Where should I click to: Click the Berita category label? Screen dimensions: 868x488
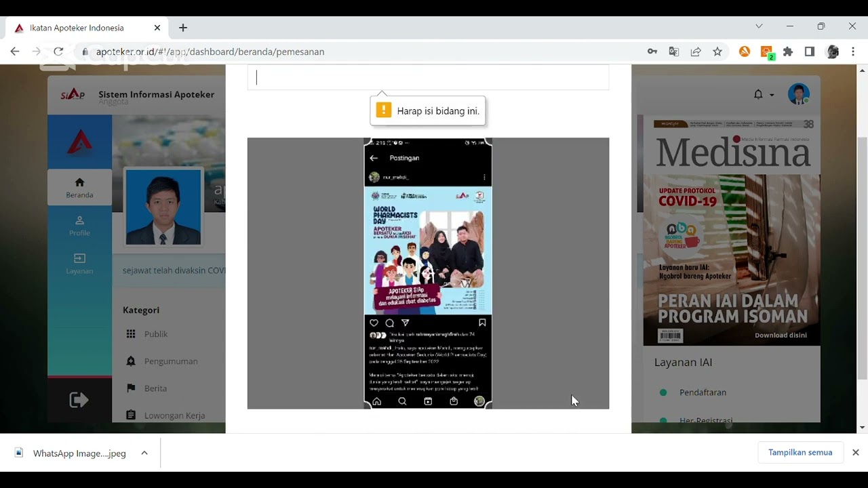point(155,388)
